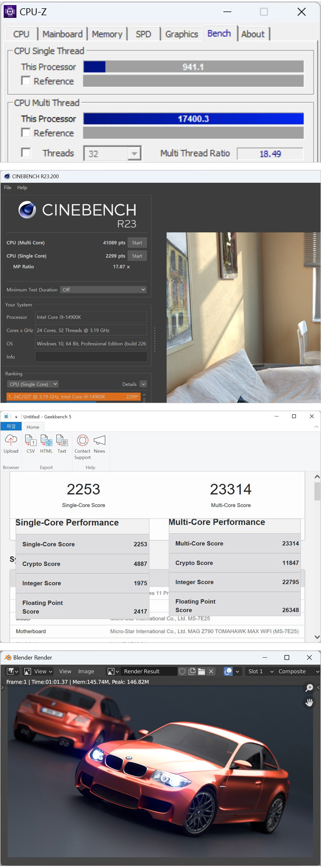Click the Geekbench vertical scrollbar thumb
321x868 pixels.
(x=317, y=491)
